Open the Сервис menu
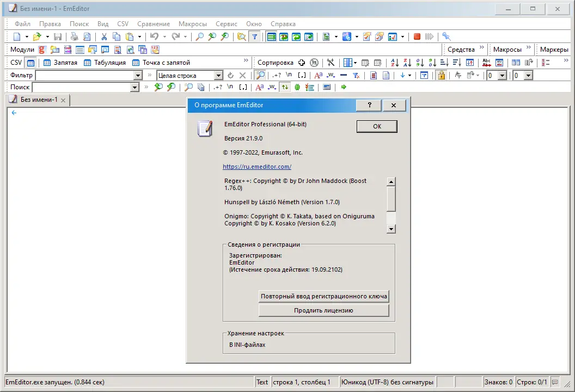575x392 pixels. tap(227, 24)
